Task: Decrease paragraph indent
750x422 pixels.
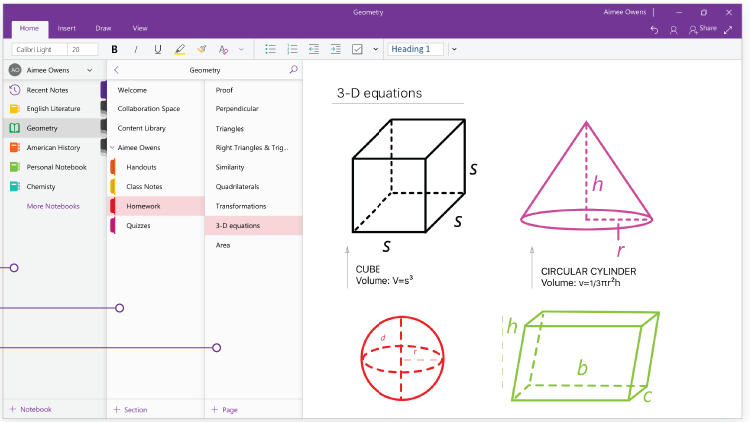Action: pyautogui.click(x=314, y=49)
